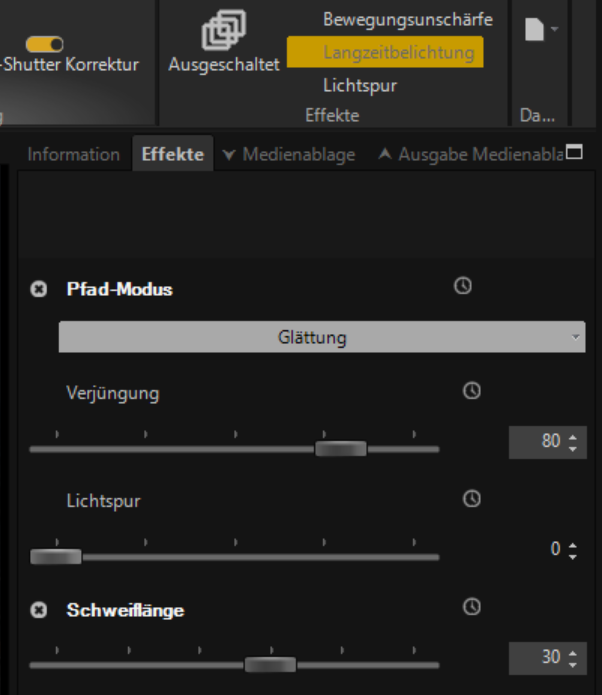This screenshot has height=695, width=602.
Task: Click the keyframe clock icon for Schweiflänge
Action: pos(472,607)
